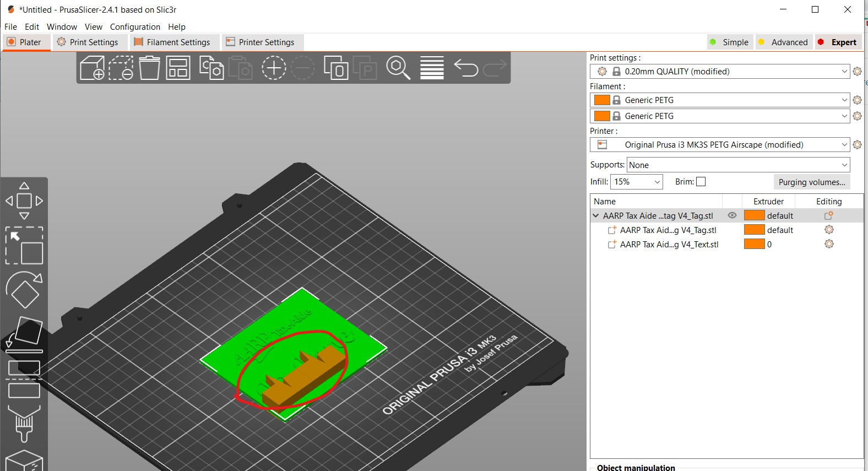The width and height of the screenshot is (868, 471).
Task: Open the first Generic PETG filament dropdown
Action: pyautogui.click(x=720, y=100)
